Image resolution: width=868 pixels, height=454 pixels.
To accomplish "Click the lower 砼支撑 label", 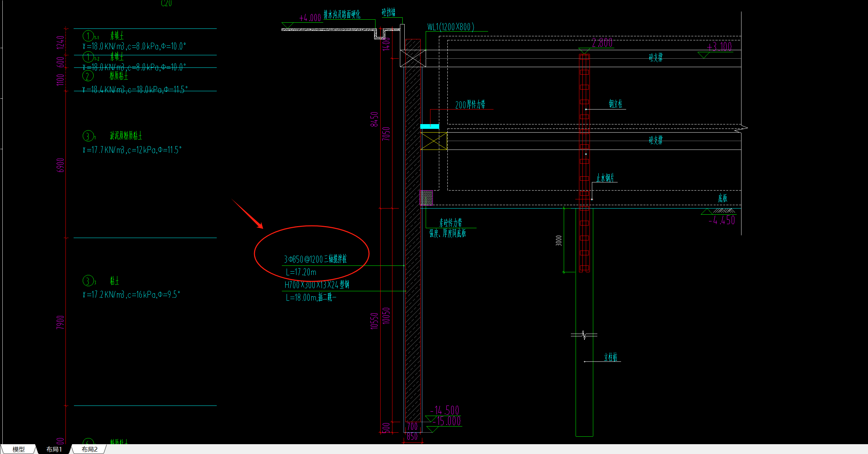I will click(x=656, y=140).
